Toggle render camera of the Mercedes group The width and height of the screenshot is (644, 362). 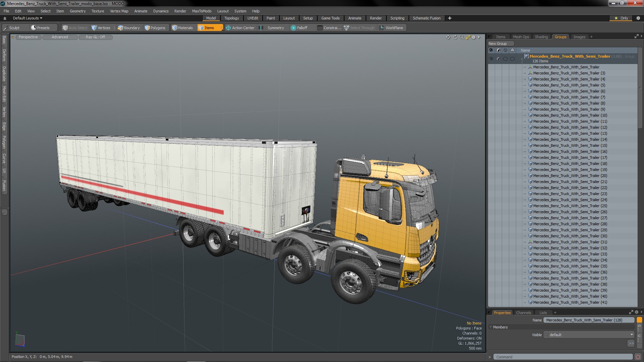tap(498, 59)
